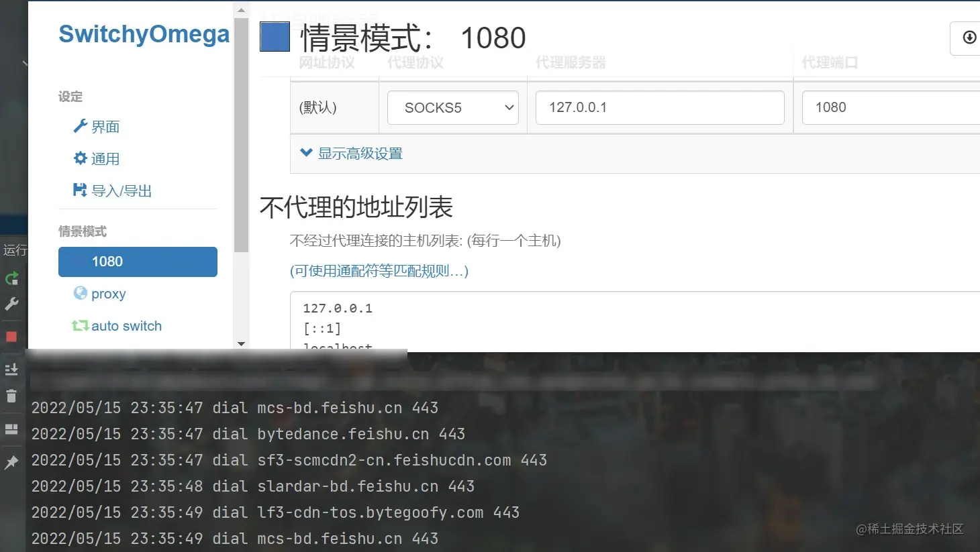Viewport: 980px width, 552px height.
Task: Click the 不代理的地址列表 heading
Action: point(356,207)
